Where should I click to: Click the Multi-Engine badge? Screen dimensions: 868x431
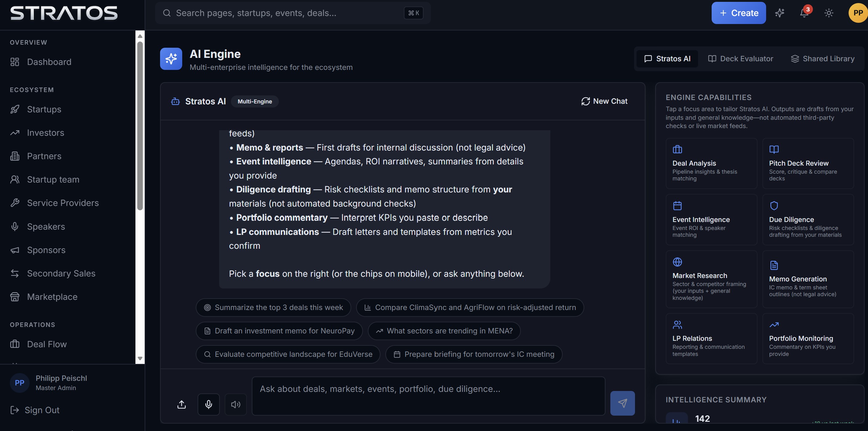click(x=255, y=101)
